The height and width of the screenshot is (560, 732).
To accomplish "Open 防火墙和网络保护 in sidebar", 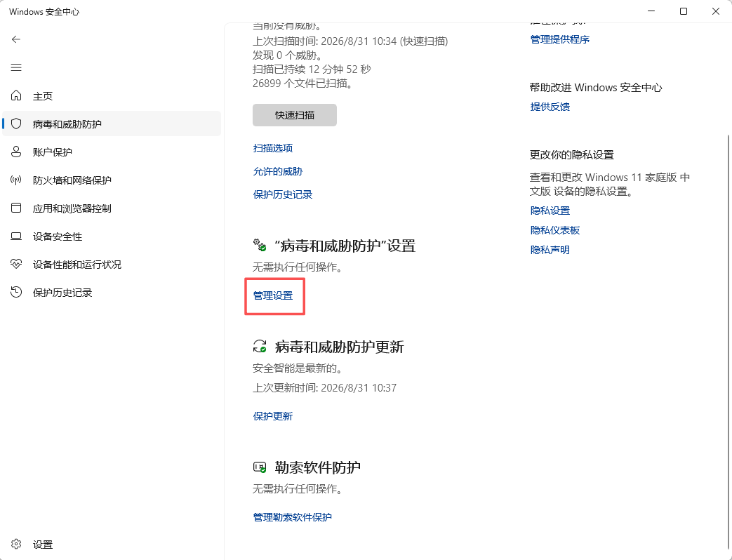I will pos(112,180).
